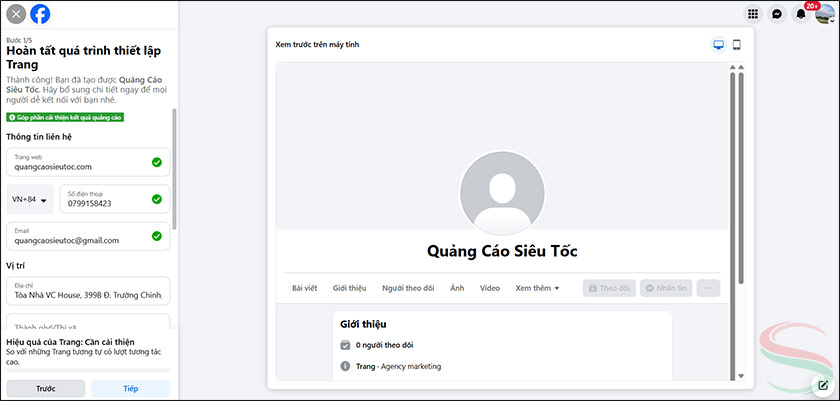Click the edit compose icon
Screen dimensions: 840x401
823,385
